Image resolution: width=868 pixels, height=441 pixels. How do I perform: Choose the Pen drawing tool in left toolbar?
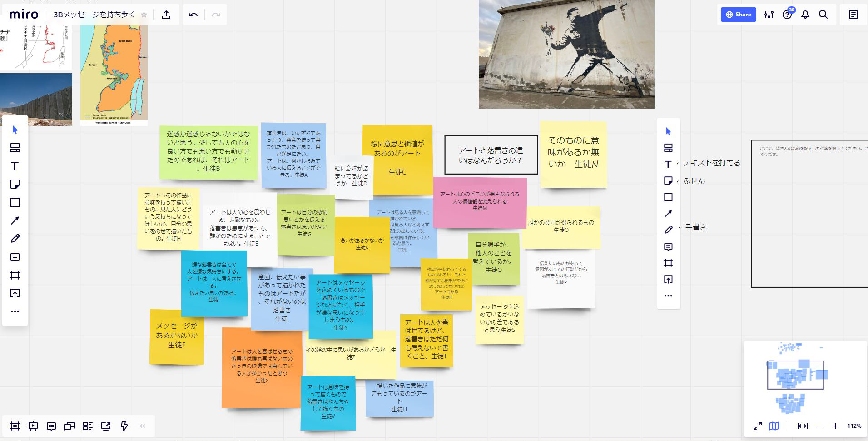15,239
